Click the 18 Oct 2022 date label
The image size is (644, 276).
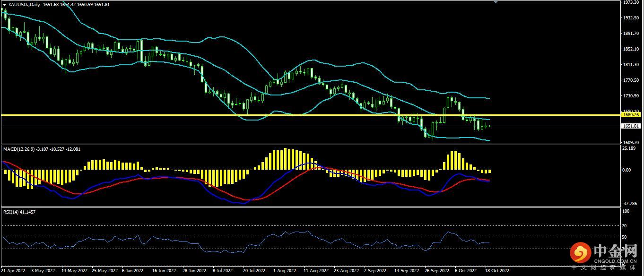[496, 271]
